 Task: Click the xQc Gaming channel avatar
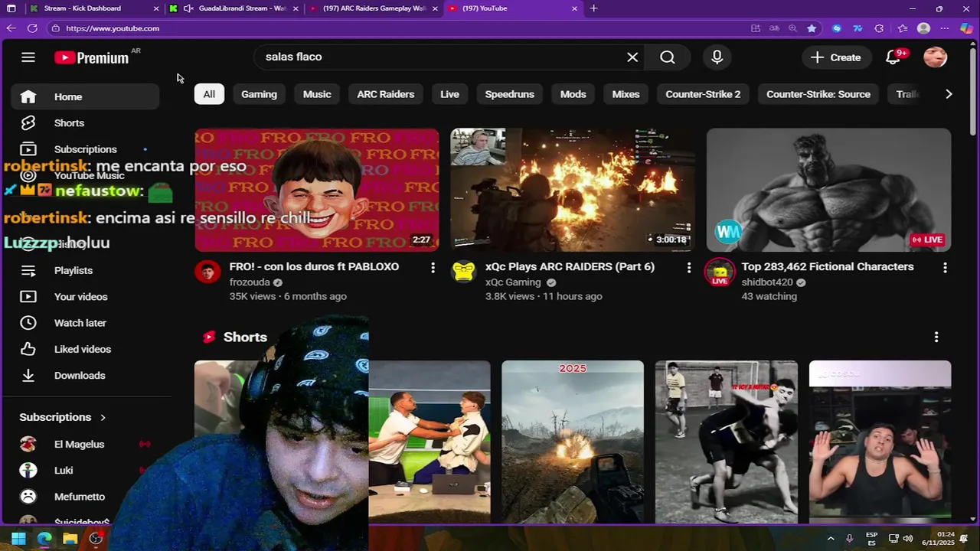[463, 272]
